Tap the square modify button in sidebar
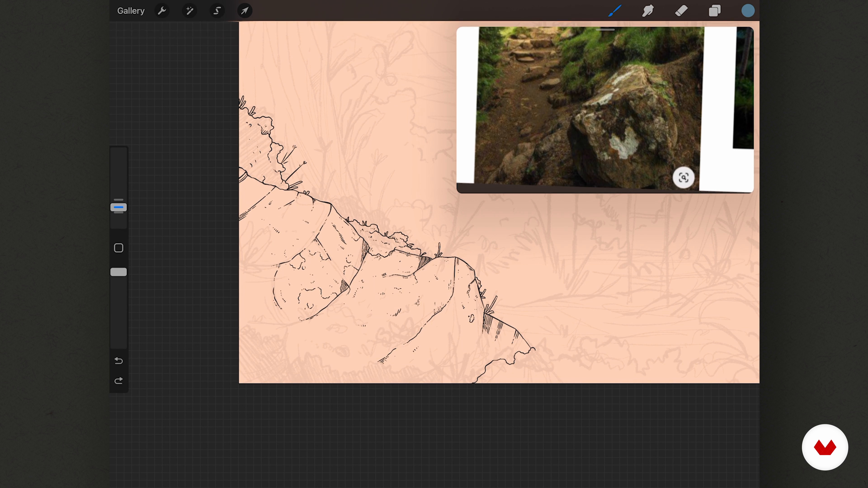Screen dimensions: 868x488 point(119,248)
